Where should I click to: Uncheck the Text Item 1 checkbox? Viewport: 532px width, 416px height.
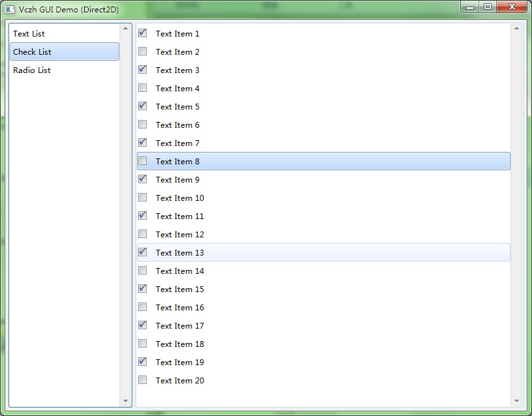[x=143, y=33]
